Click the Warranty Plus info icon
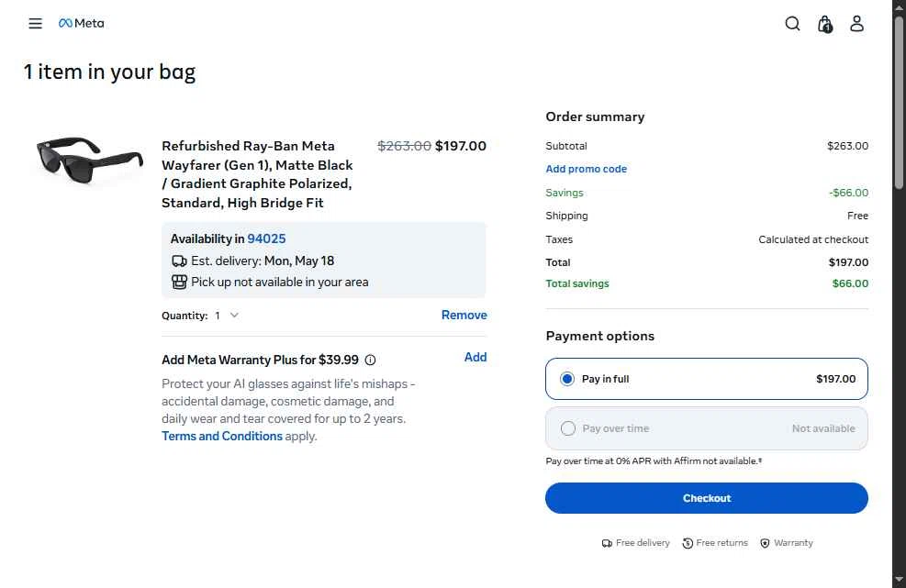 click(370, 360)
